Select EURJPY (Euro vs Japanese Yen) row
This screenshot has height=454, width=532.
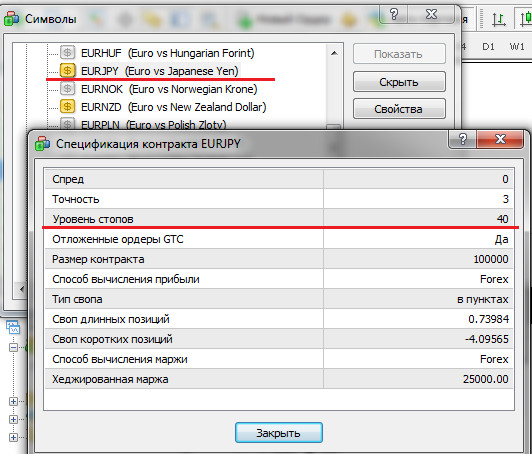[159, 71]
